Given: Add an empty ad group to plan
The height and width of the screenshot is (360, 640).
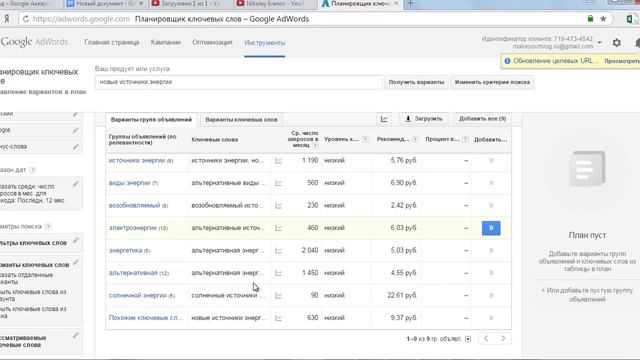Looking at the screenshot, I should [x=587, y=295].
